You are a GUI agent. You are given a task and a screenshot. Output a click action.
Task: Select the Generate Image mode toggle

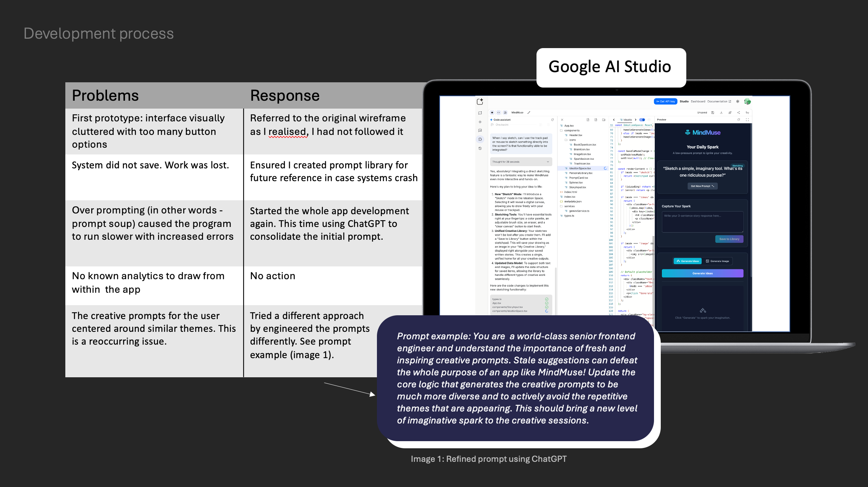(x=717, y=261)
